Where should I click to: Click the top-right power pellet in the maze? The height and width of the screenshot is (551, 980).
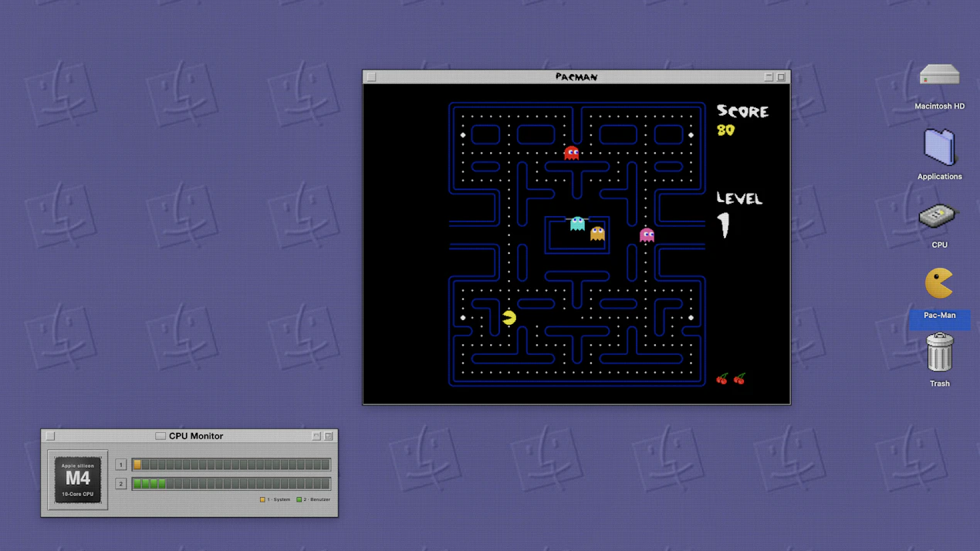(x=691, y=135)
